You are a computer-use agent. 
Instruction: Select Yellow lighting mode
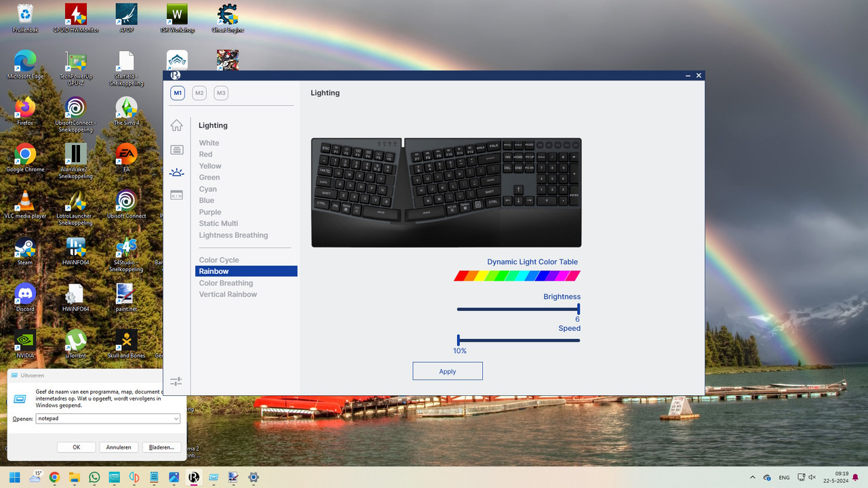tap(210, 166)
